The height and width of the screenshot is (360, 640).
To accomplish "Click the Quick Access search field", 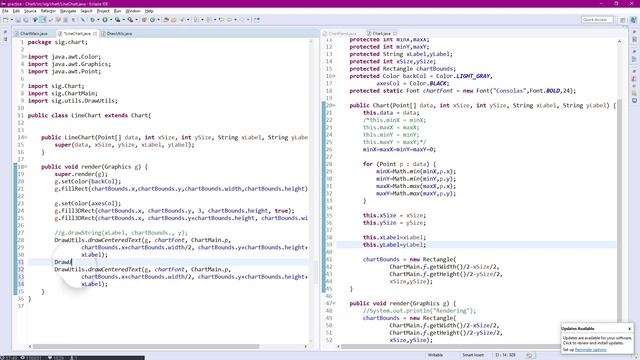I will tap(597, 20).
